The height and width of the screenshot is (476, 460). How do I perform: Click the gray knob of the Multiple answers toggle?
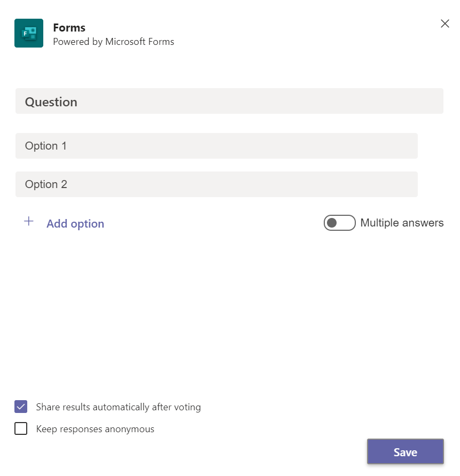click(332, 223)
